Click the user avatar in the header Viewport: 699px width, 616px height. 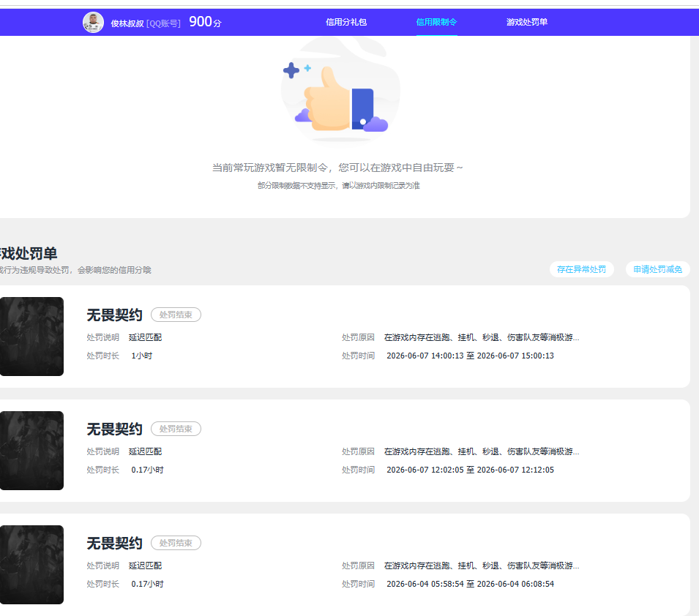pos(93,22)
